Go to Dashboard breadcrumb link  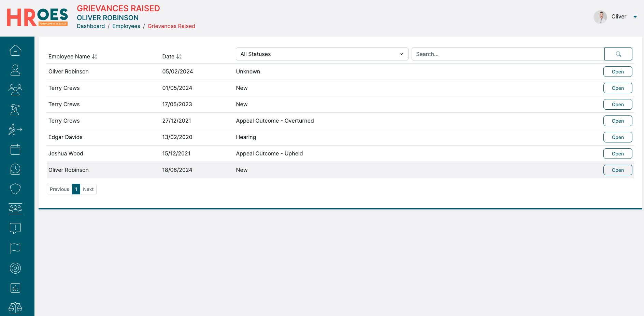pyautogui.click(x=91, y=26)
